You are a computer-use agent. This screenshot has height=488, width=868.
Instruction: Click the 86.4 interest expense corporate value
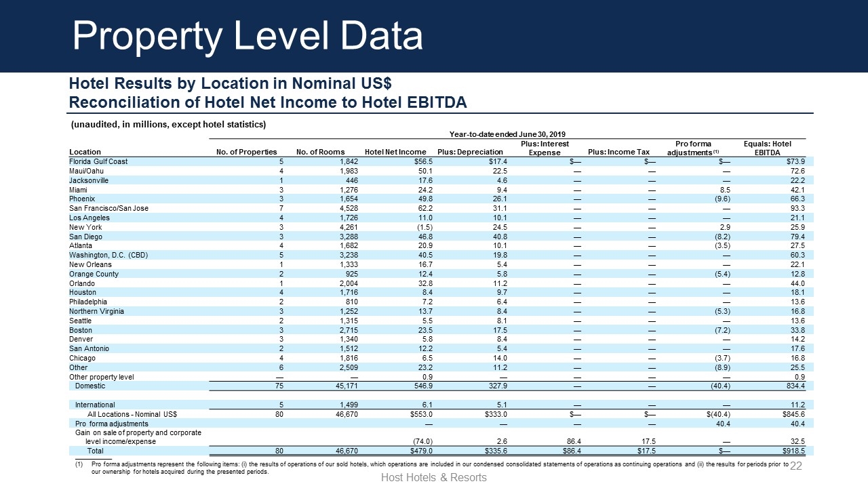(572, 441)
